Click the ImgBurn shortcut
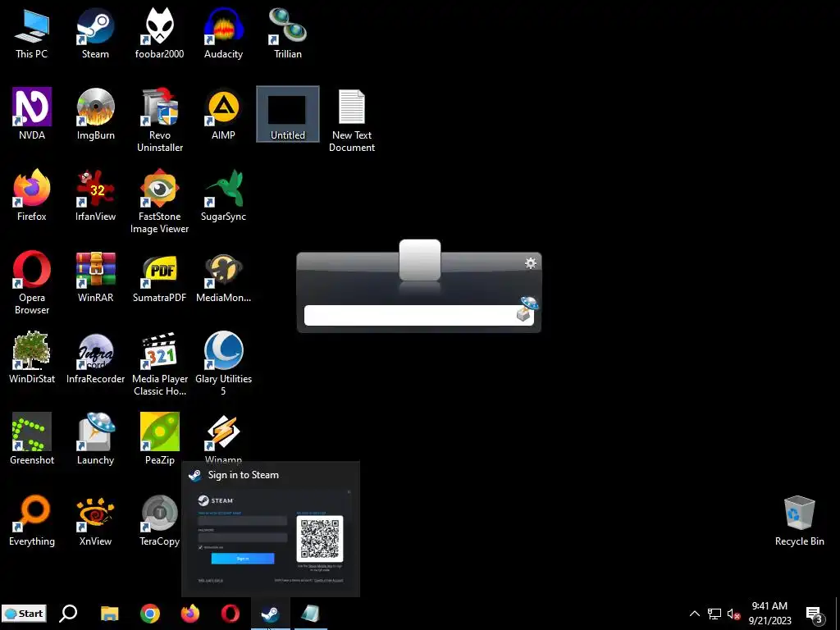840x630 pixels. (95, 114)
